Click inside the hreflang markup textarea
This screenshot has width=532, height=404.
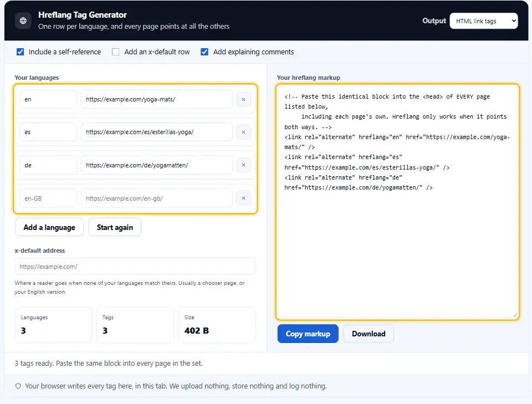397,202
